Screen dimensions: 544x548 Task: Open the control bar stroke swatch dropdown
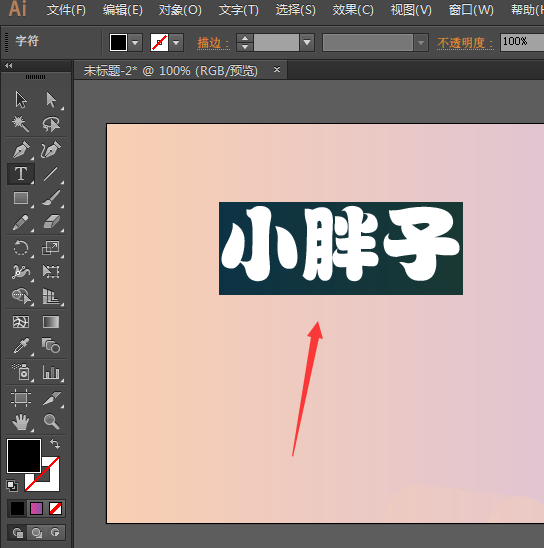pos(176,43)
